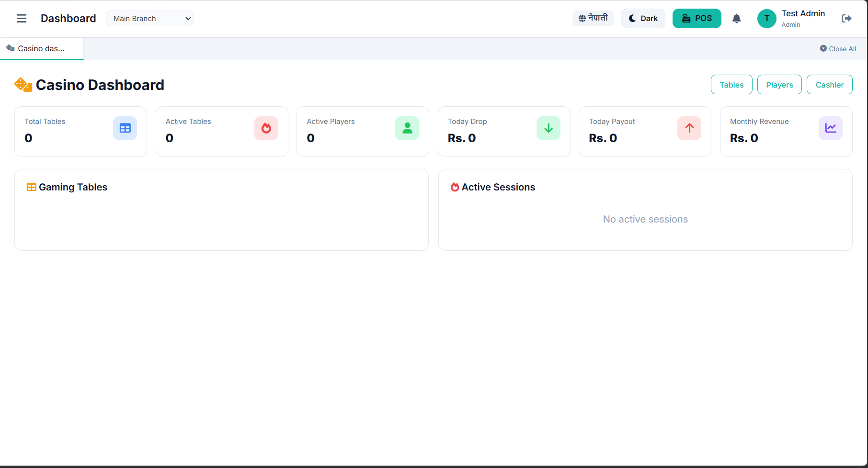
Task: Click the dice icon beside Casino Dashboard
Action: [x=23, y=85]
